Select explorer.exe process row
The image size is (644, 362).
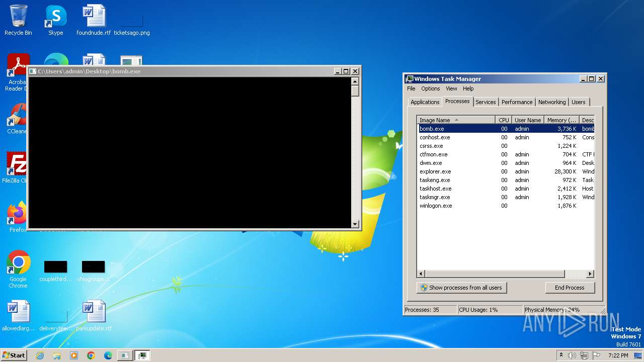click(x=506, y=171)
